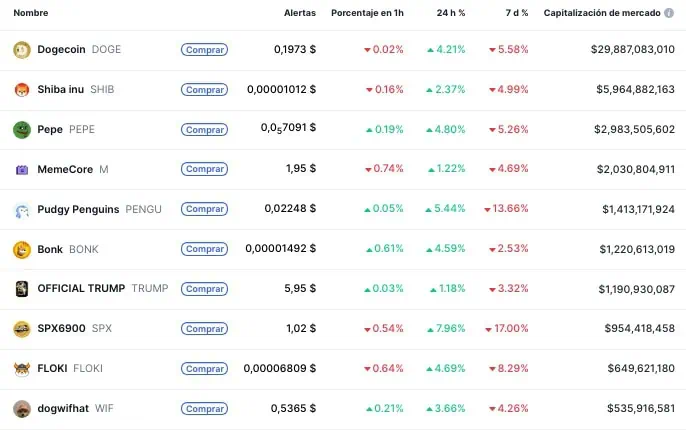This screenshot has height=430, width=686.
Task: Click the MemeCore purple logo icon
Action: 21,169
